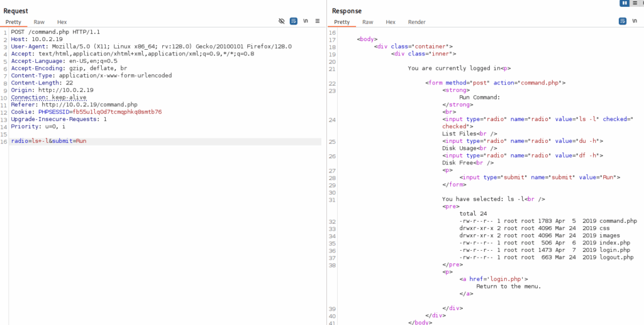
Task: Click the command.php file listing row
Action: tap(548, 221)
